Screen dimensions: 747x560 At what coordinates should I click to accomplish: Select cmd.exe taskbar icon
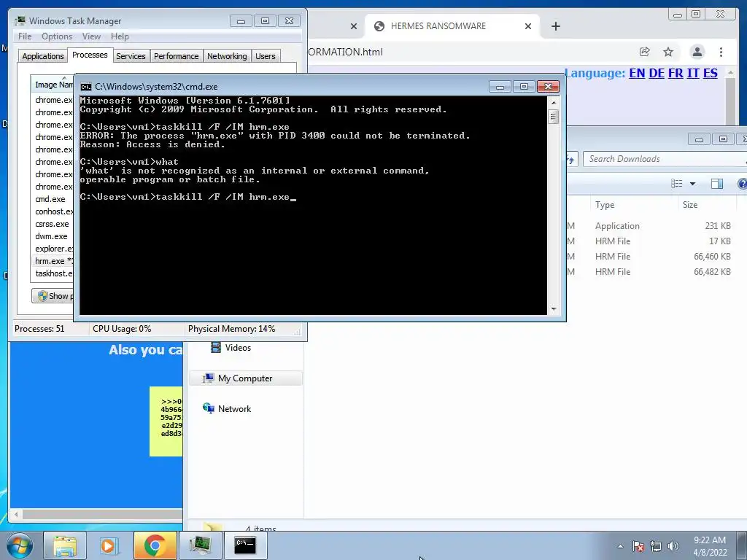245,545
